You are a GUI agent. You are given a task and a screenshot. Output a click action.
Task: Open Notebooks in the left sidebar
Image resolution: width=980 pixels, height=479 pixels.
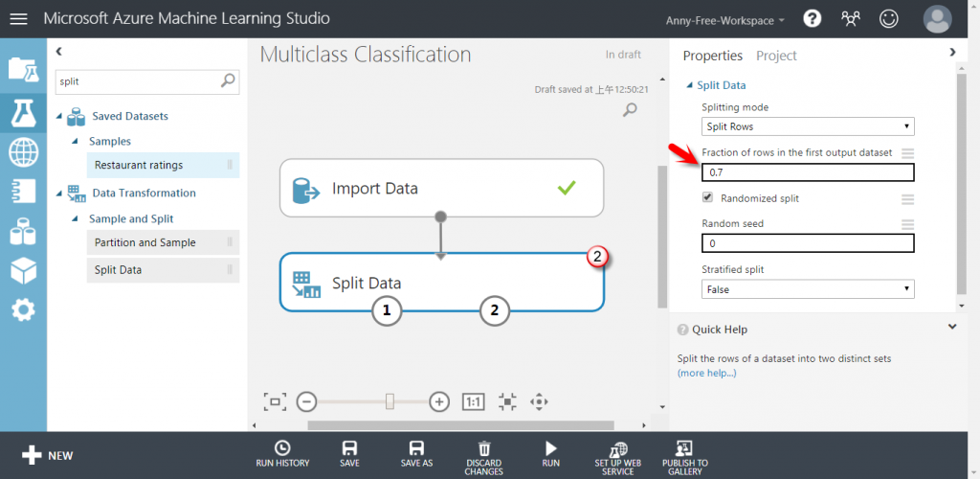23,192
